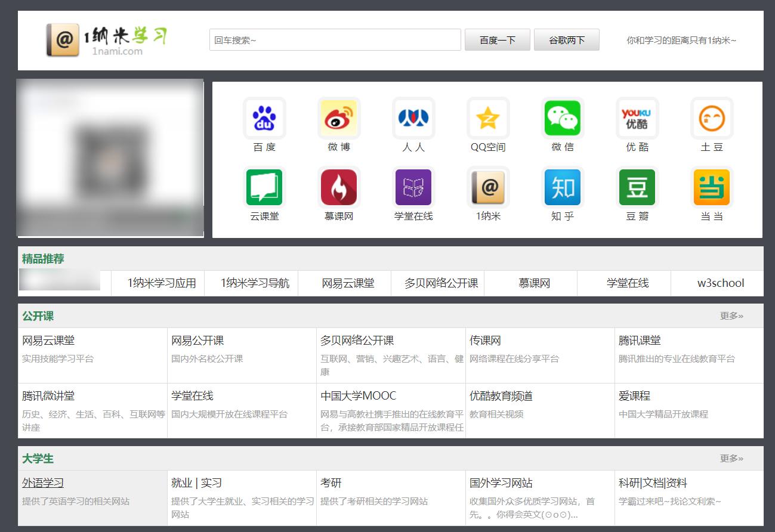Click the 云课堂 green icon
Screen dimensions: 775x532
[x=264, y=187]
